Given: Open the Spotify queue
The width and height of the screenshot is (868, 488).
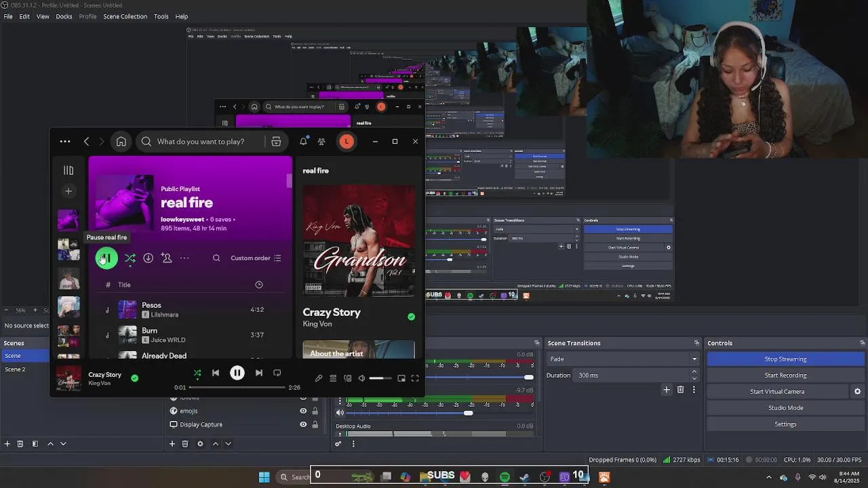Looking at the screenshot, I should [x=333, y=378].
